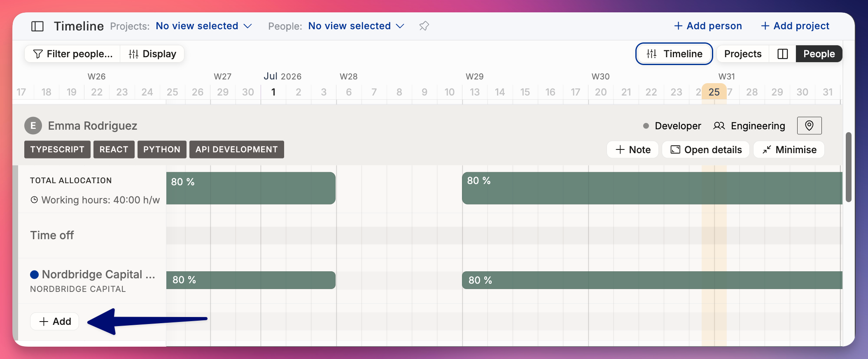Open the Filter people funnel
Viewport: 868px width, 359px height.
72,54
